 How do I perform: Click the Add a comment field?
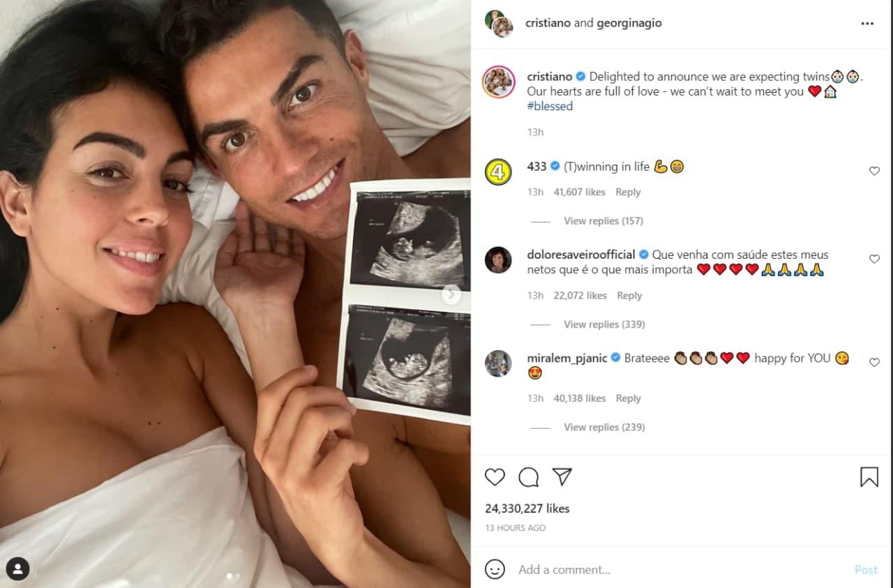(680, 569)
